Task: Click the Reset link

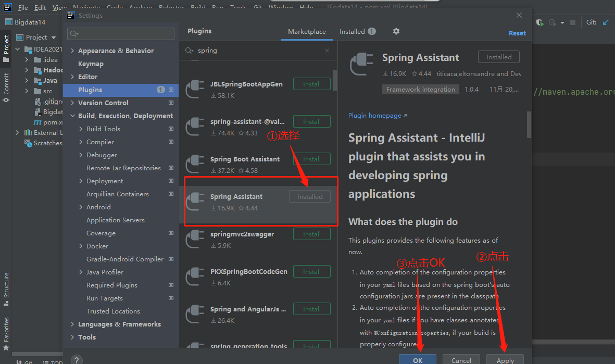Action: click(517, 33)
